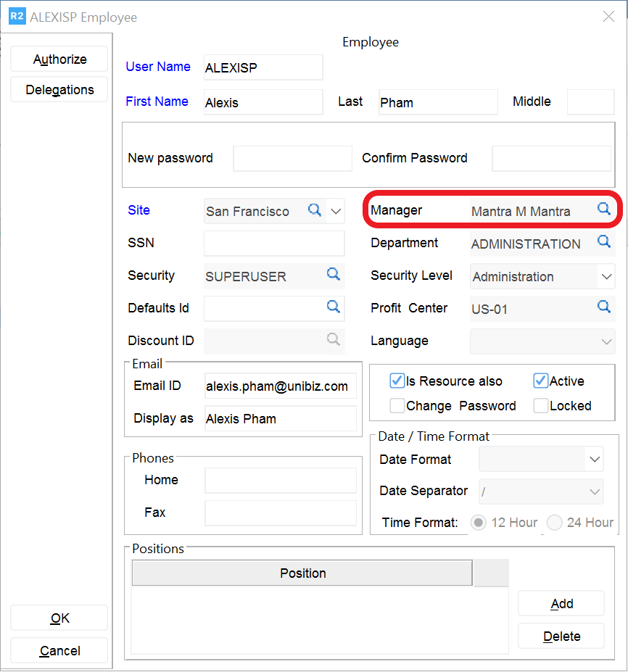Screen dimensions: 628x672
Task: Click the Defaults Id search icon
Action: [333, 307]
